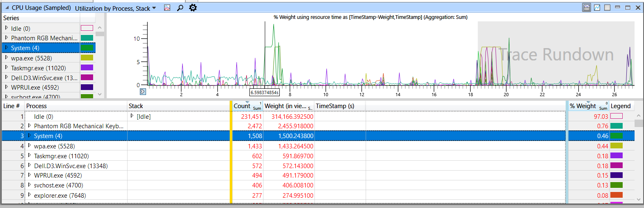Viewport: 644px width, 208px height.
Task: Click % Weight value 0.44
Action: tap(603, 146)
